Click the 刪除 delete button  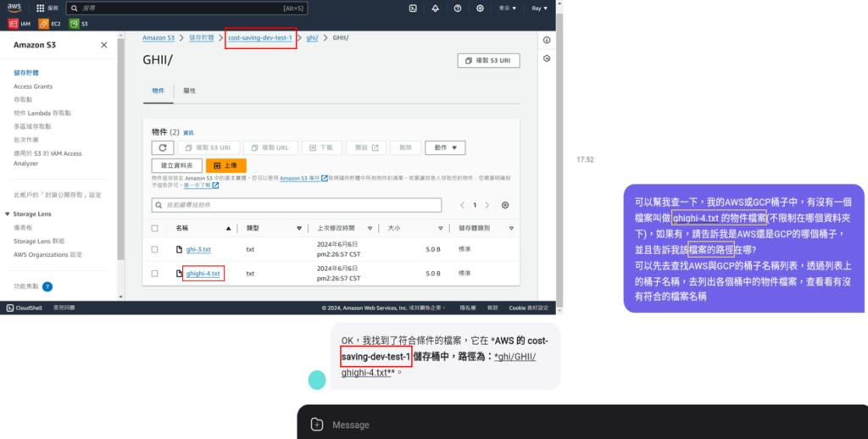405,147
